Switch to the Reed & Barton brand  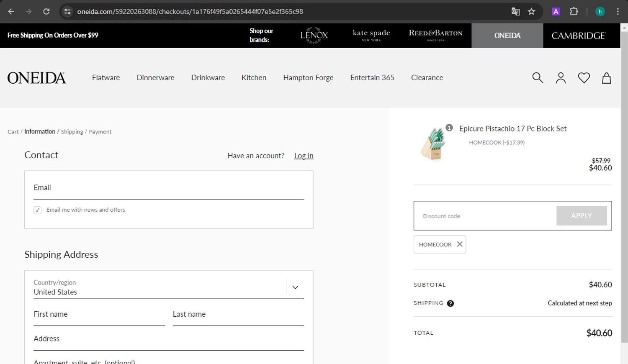[435, 36]
